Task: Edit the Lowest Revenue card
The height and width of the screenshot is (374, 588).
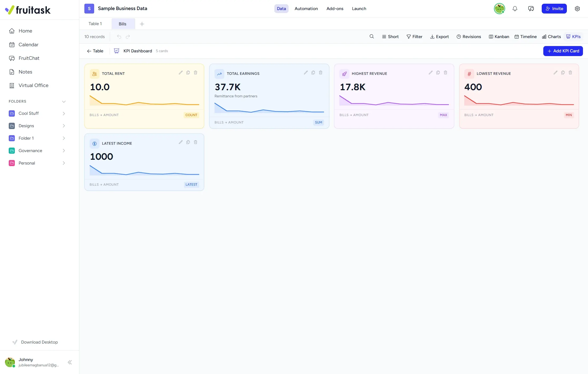Action: tap(555, 72)
